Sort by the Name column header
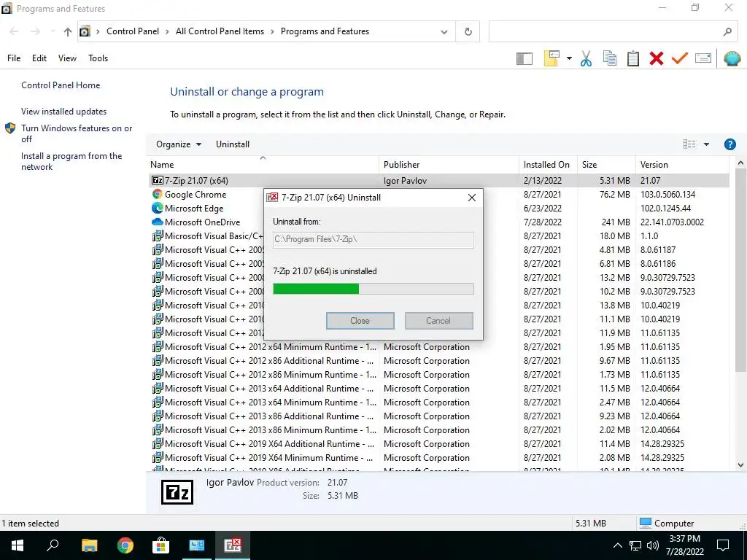 coord(263,165)
